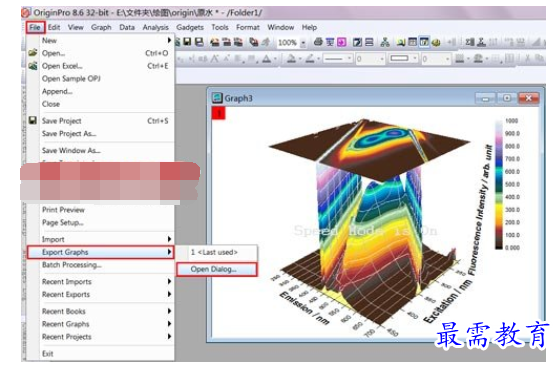Viewport: 558px width, 366px height.
Task: Click the font color 'A' toolbar icon
Action: (267, 59)
